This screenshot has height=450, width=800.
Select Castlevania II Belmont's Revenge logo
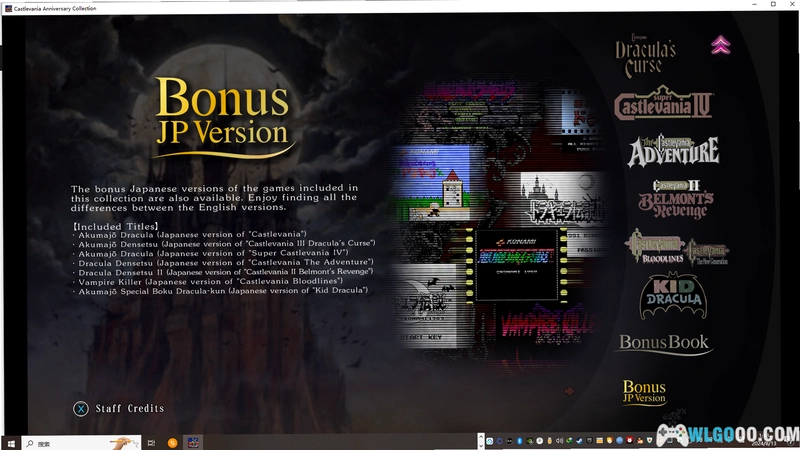coord(676,199)
